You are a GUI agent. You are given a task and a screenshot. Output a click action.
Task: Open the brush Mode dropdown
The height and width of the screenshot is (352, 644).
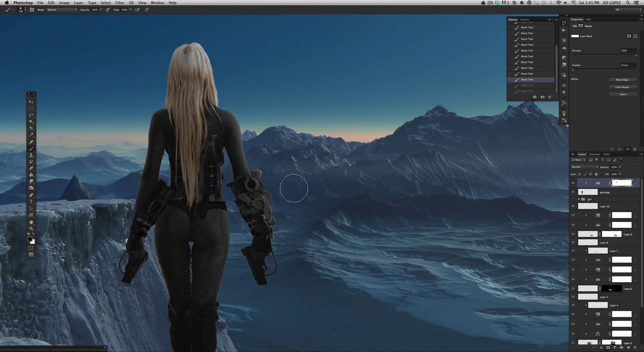pyautogui.click(x=62, y=10)
